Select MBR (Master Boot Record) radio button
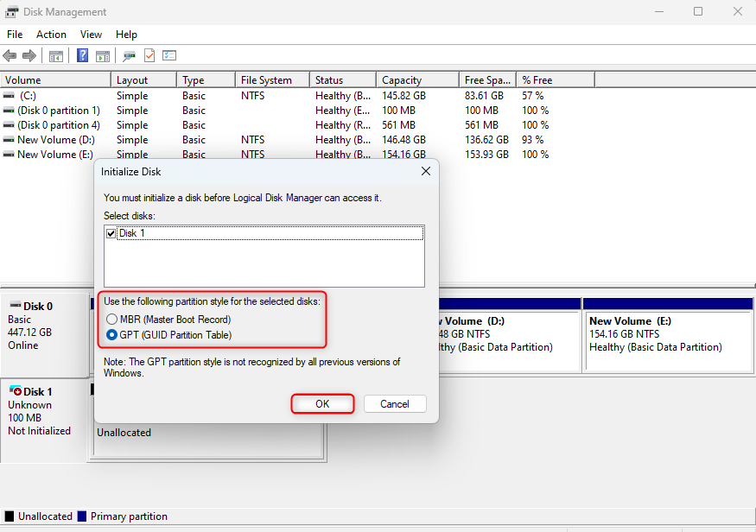756x532 pixels. click(x=111, y=320)
